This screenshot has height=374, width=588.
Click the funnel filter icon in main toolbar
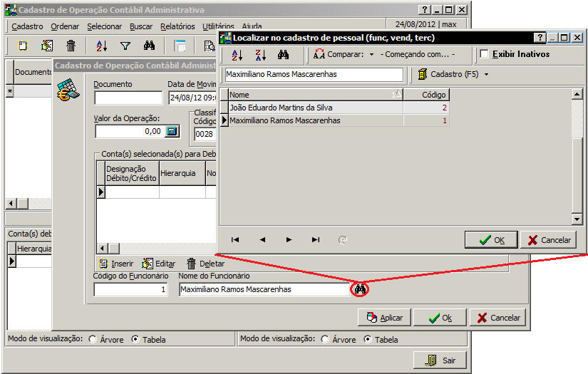click(x=125, y=46)
